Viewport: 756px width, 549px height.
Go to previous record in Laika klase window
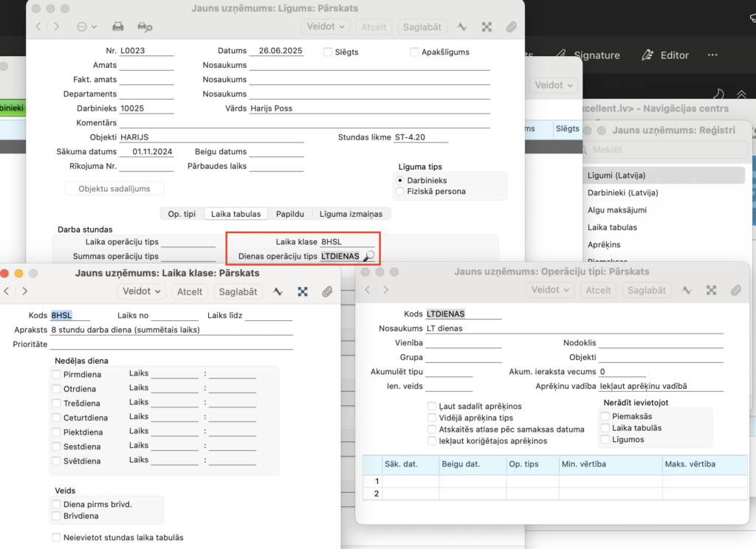click(x=6, y=291)
